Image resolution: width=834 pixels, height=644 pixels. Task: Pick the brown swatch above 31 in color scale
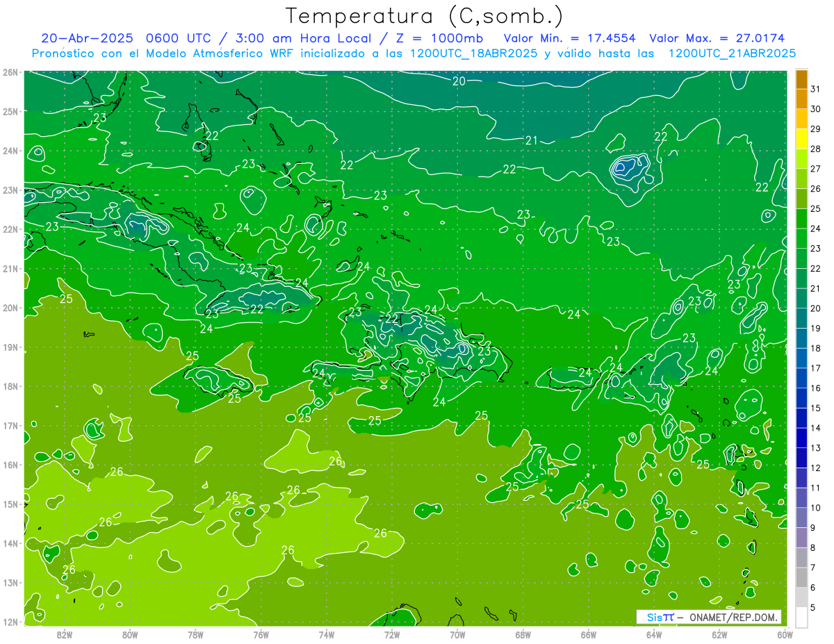pyautogui.click(x=801, y=79)
